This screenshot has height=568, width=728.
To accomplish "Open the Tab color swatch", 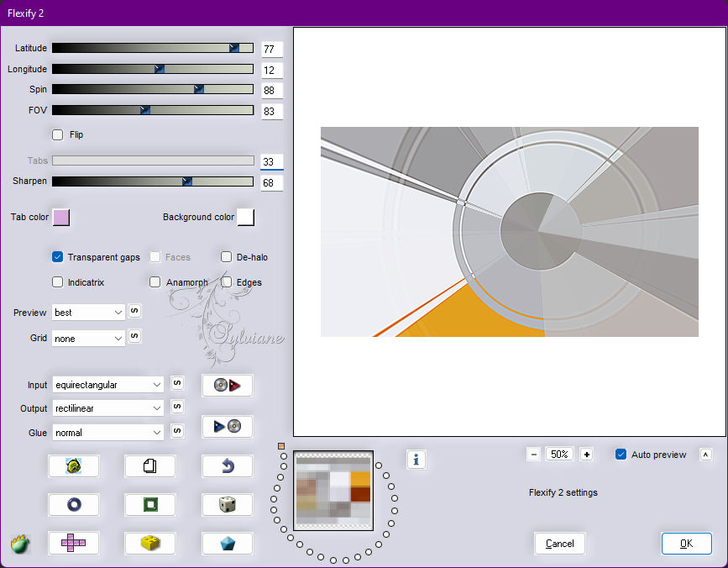I will tap(60, 217).
